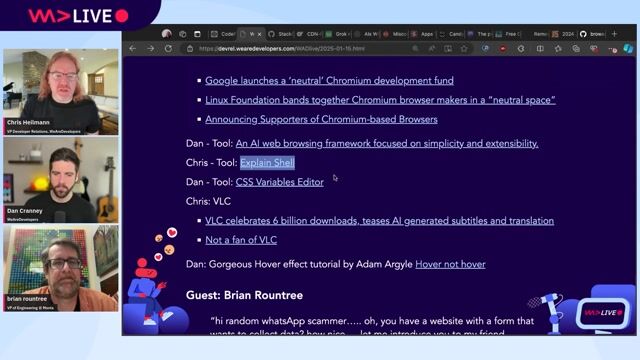Open the tab actions icon
The width and height of the screenshot is (640, 360).
click(x=197, y=34)
